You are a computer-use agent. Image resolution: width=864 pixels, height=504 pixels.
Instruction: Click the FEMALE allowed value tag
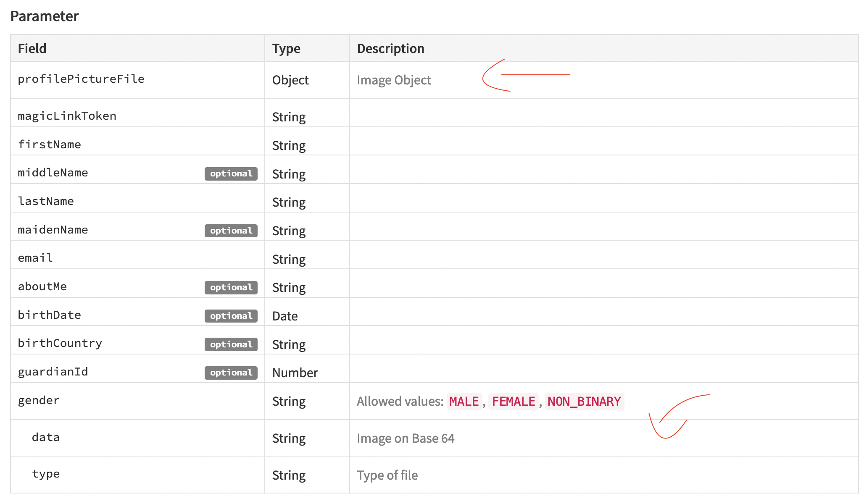pyautogui.click(x=514, y=402)
